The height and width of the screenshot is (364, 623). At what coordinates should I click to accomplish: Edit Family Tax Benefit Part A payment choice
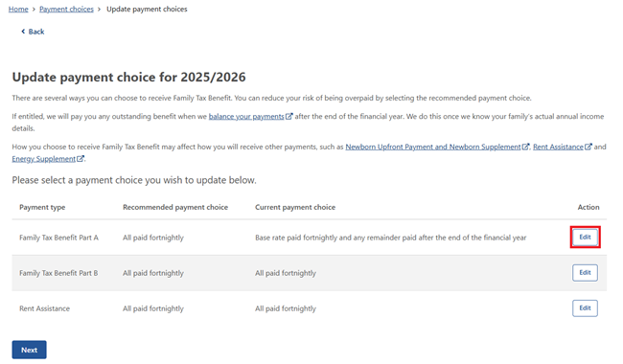point(585,237)
